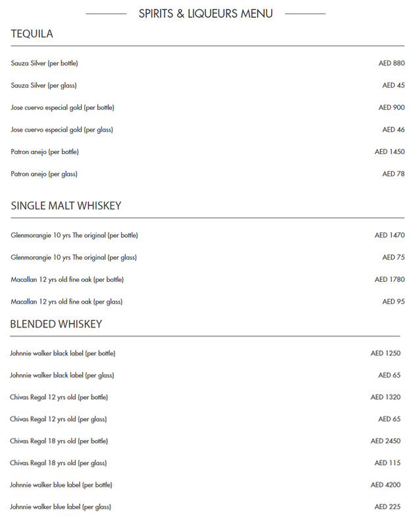
Task: Click the AED 880 price
Action: point(392,63)
